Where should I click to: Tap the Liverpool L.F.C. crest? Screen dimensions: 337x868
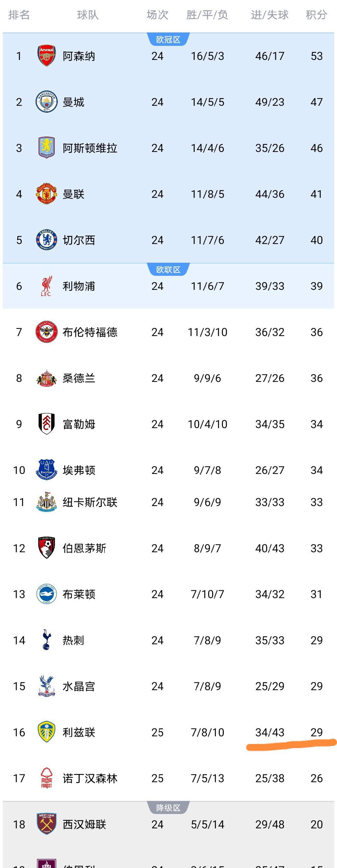[x=46, y=286]
